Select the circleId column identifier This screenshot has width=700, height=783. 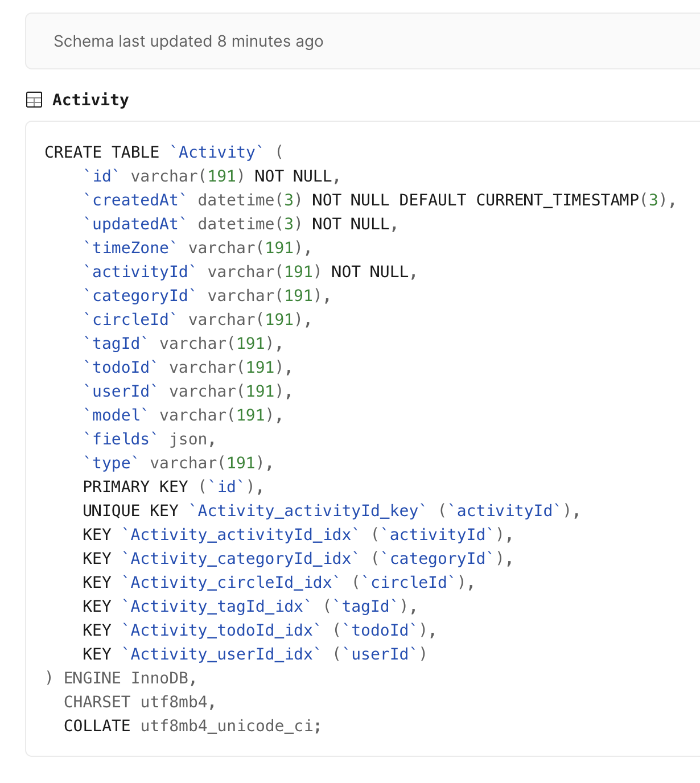[130, 319]
